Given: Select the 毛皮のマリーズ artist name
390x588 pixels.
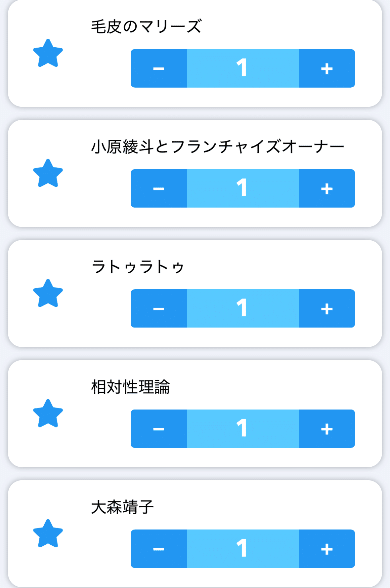Looking at the screenshot, I should click(146, 26).
